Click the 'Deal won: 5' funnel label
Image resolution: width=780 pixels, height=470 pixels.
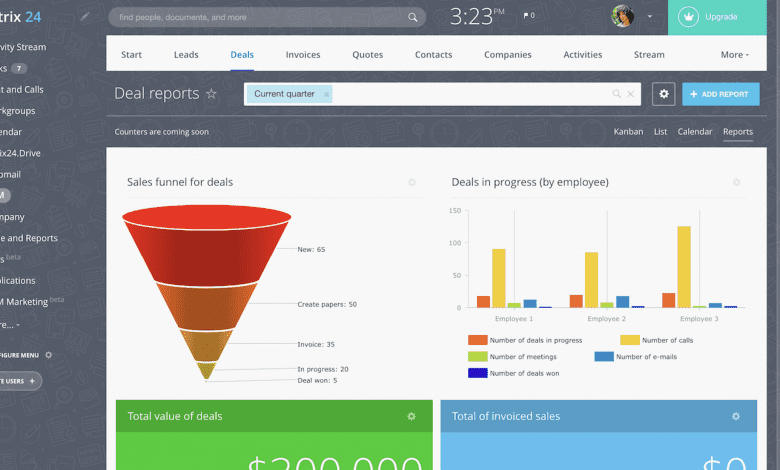317,380
